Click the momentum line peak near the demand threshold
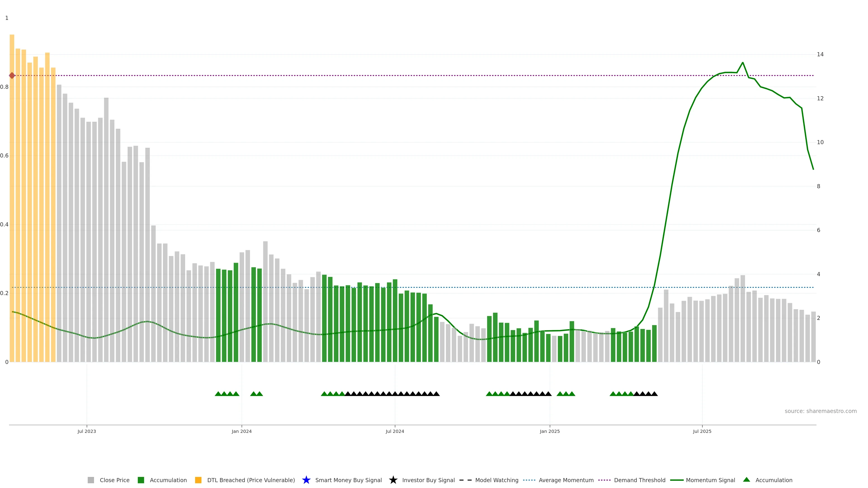The image size is (868, 488). point(743,63)
